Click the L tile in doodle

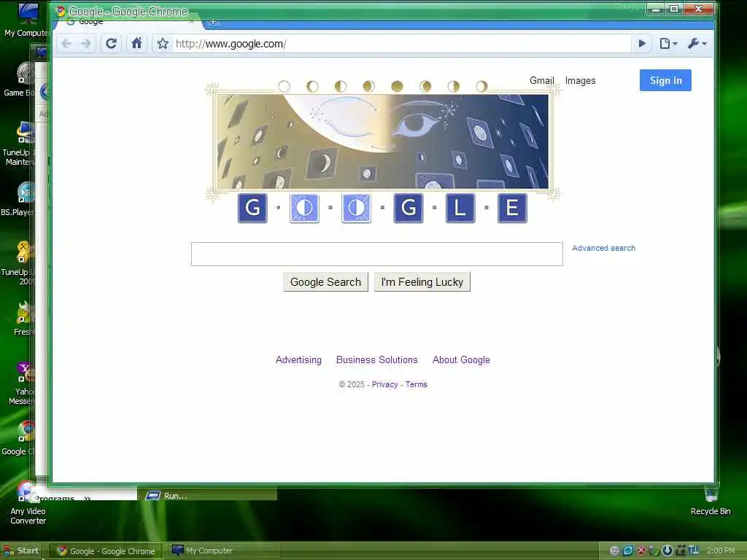[x=460, y=208]
